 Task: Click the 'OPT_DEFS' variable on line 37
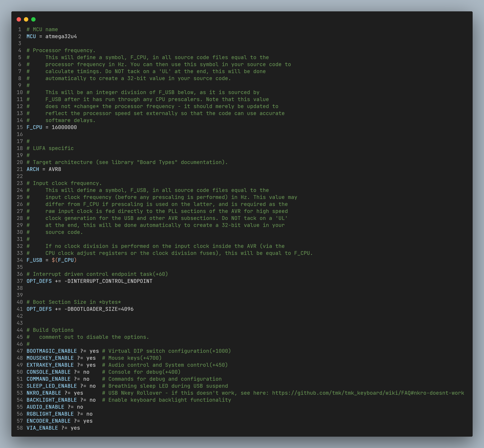[x=39, y=281]
